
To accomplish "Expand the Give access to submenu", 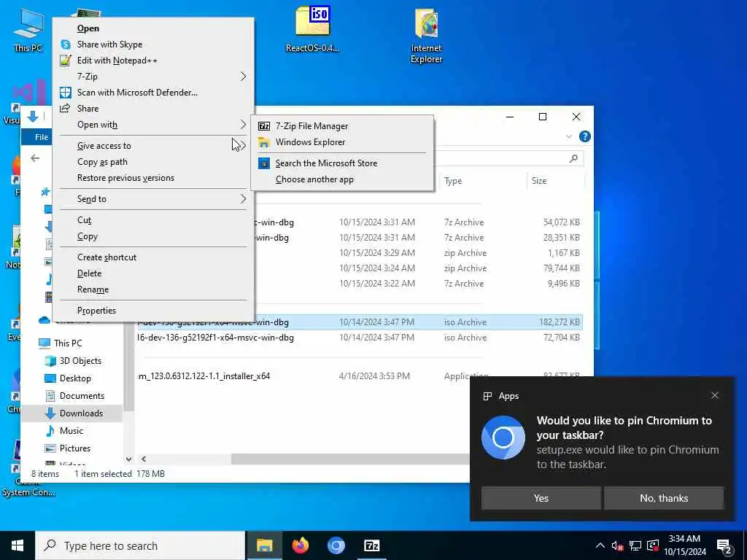I will [243, 146].
